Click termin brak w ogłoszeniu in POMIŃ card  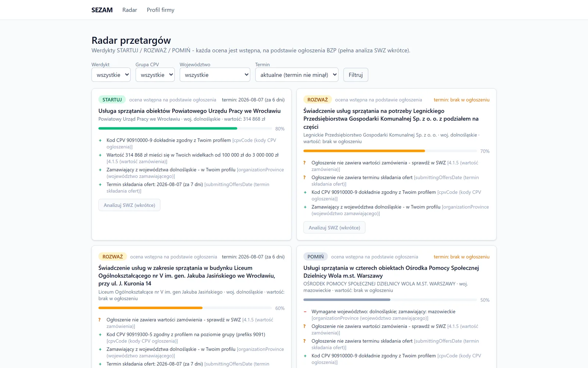pos(462,256)
